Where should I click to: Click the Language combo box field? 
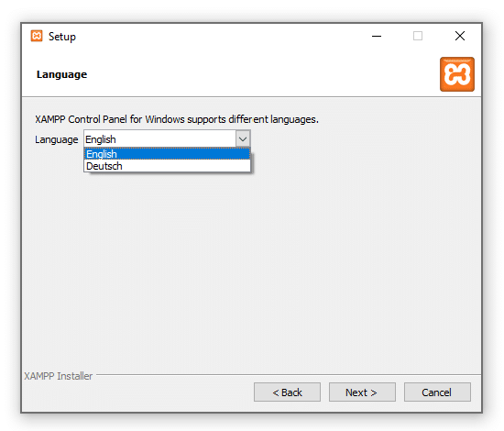167,139
